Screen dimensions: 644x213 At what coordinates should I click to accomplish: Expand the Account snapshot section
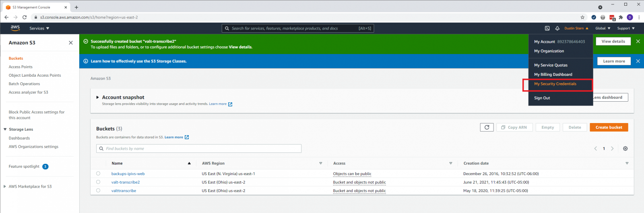pos(97,97)
